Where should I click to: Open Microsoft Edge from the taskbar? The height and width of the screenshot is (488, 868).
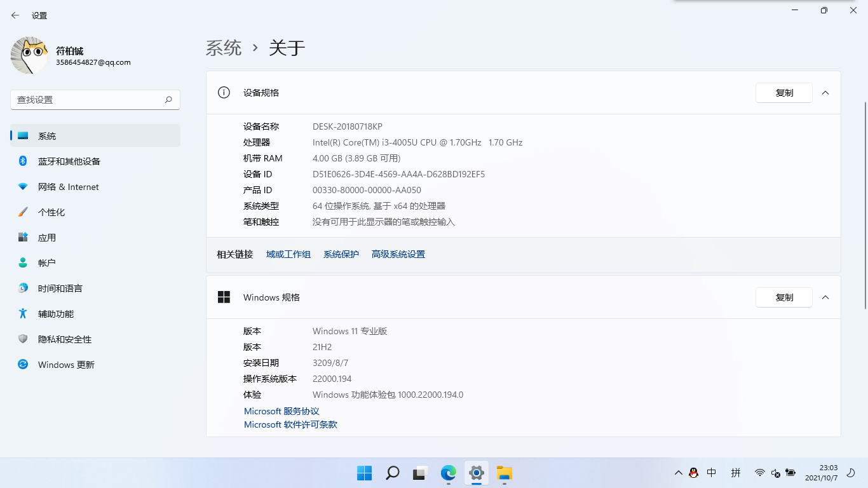[449, 473]
